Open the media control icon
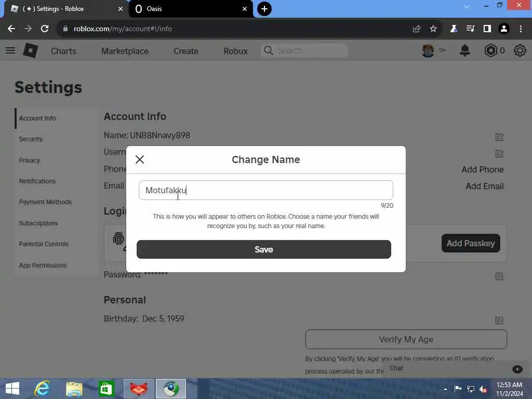 470,29
